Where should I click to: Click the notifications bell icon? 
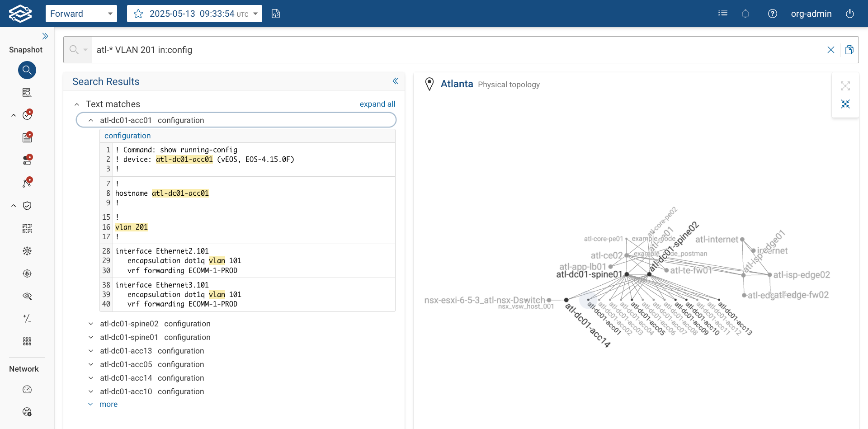point(745,14)
